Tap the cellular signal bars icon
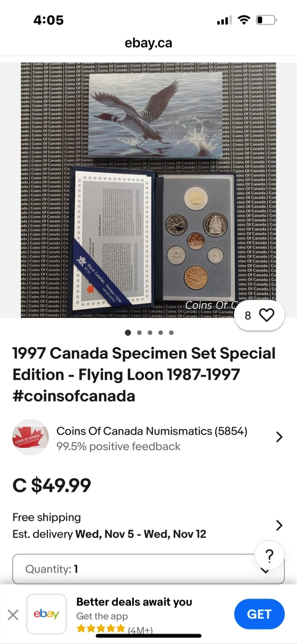This screenshot has width=297, height=644. coord(224,21)
